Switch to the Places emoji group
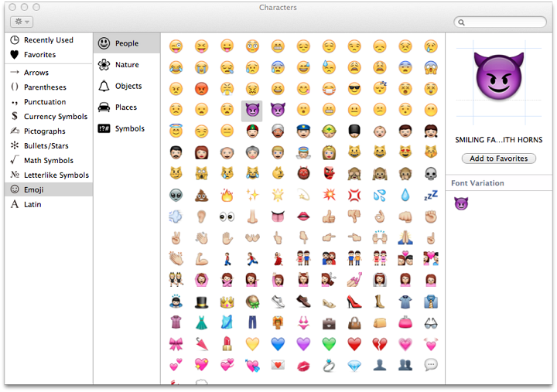 pos(127,107)
